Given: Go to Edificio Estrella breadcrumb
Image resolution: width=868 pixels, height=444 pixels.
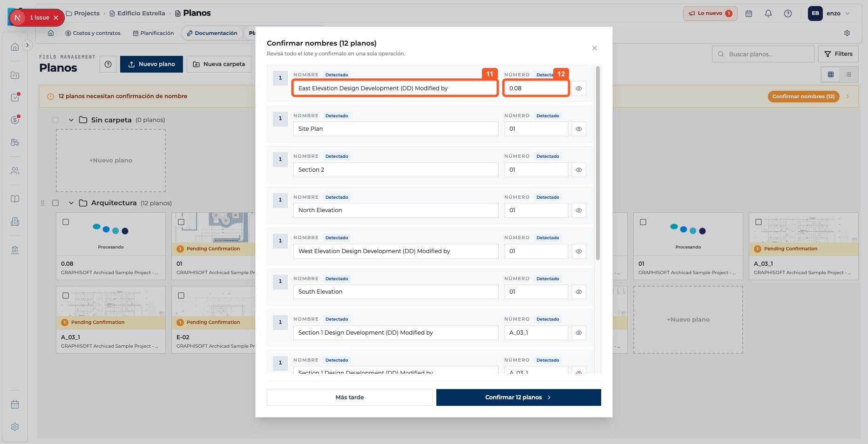Looking at the screenshot, I should pyautogui.click(x=137, y=13).
